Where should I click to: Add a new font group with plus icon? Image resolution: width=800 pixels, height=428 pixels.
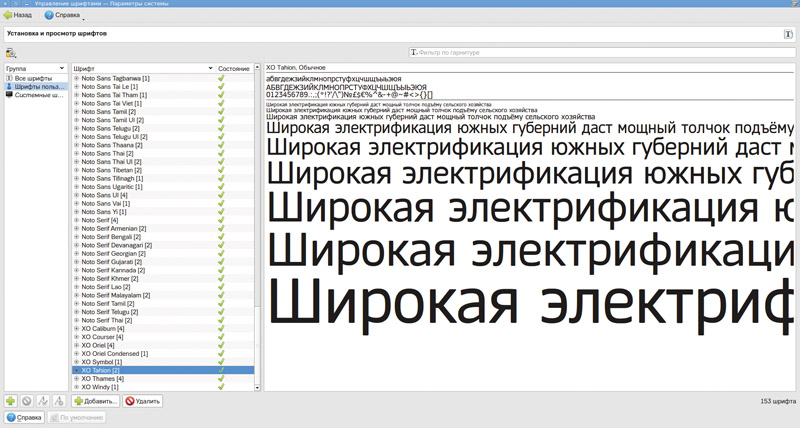coord(10,401)
